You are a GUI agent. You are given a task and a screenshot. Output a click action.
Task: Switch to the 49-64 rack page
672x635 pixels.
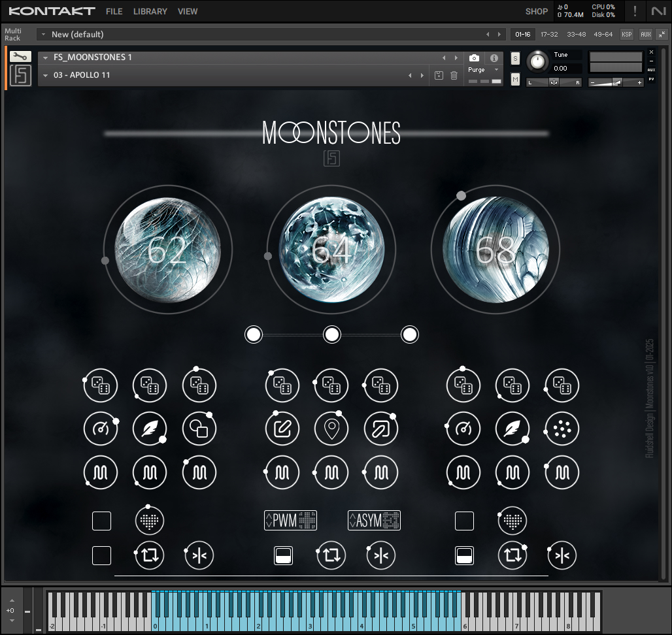pyautogui.click(x=603, y=34)
